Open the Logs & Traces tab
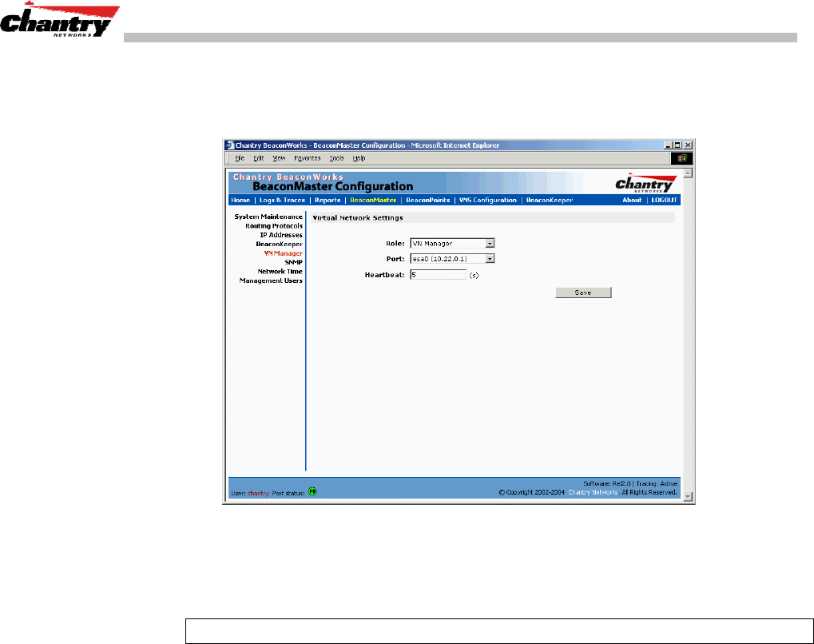The width and height of the screenshot is (814, 644). pyautogui.click(x=282, y=200)
